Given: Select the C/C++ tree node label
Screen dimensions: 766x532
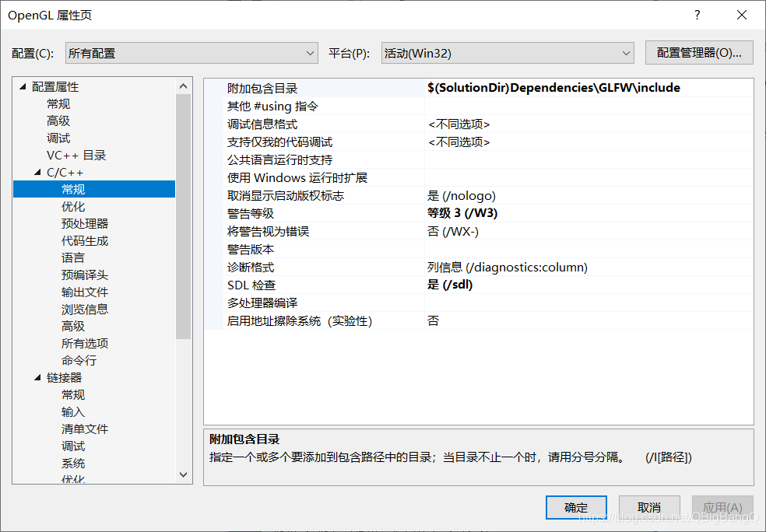Looking at the screenshot, I should [65, 173].
